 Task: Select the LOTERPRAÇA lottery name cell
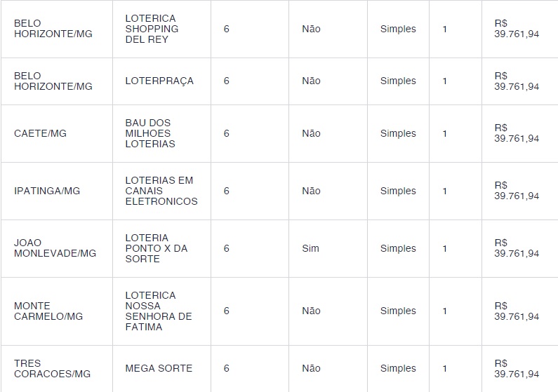(x=159, y=81)
